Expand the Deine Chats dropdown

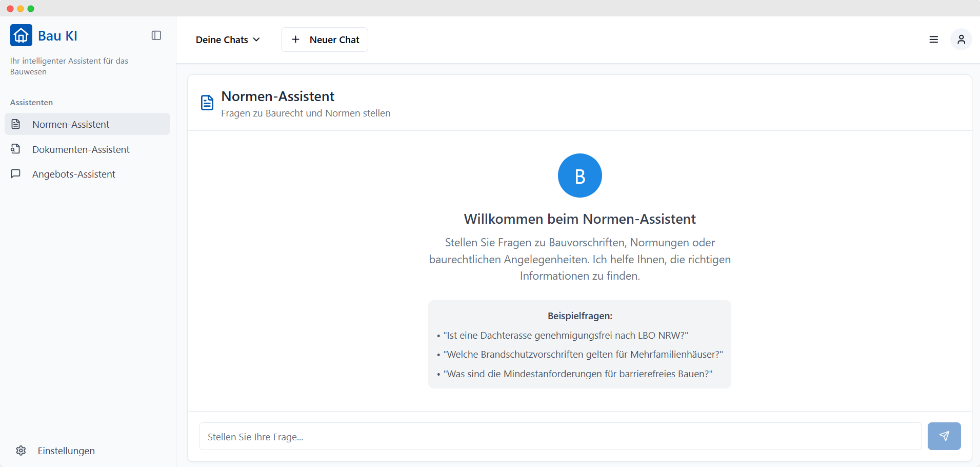click(x=222, y=40)
